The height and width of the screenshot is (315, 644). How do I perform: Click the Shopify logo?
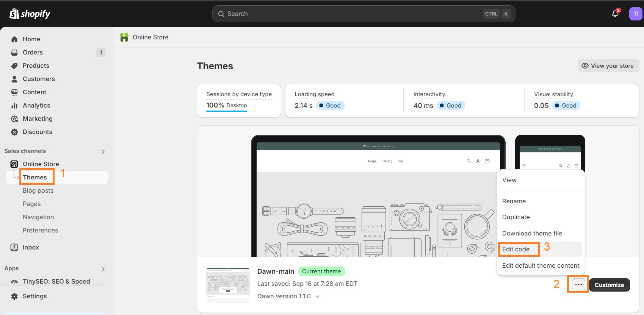click(30, 14)
